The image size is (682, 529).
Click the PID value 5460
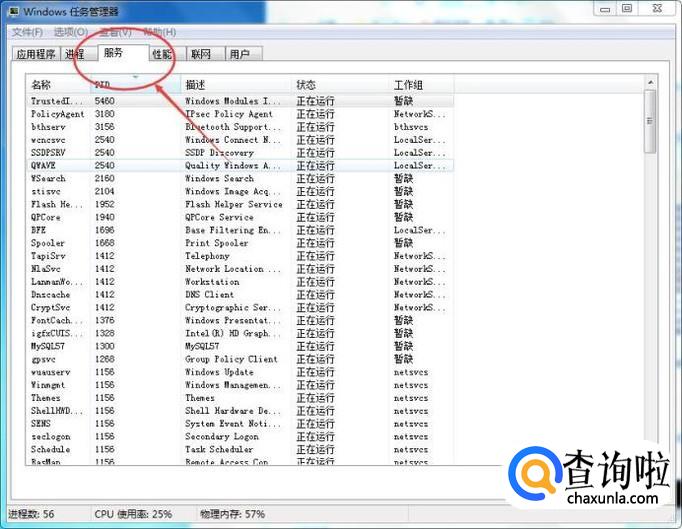(105, 101)
